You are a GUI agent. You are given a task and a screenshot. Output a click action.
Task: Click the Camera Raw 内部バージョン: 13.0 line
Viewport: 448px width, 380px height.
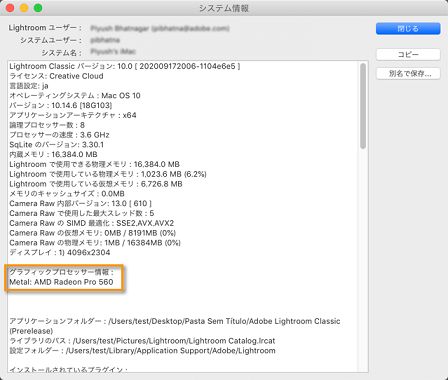[x=81, y=203]
